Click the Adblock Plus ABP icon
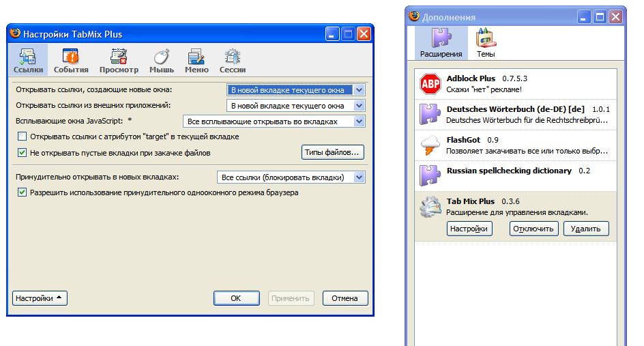The height and width of the screenshot is (346, 644). [430, 84]
